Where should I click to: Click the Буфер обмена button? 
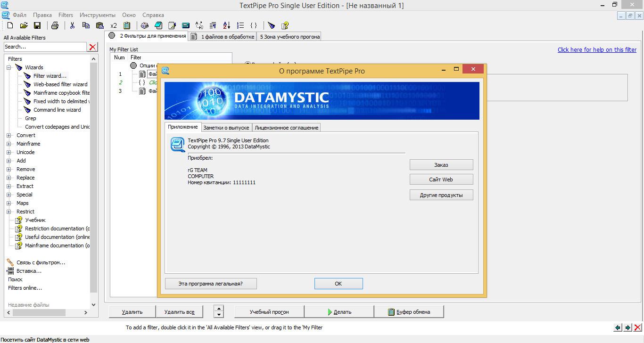[x=409, y=312]
